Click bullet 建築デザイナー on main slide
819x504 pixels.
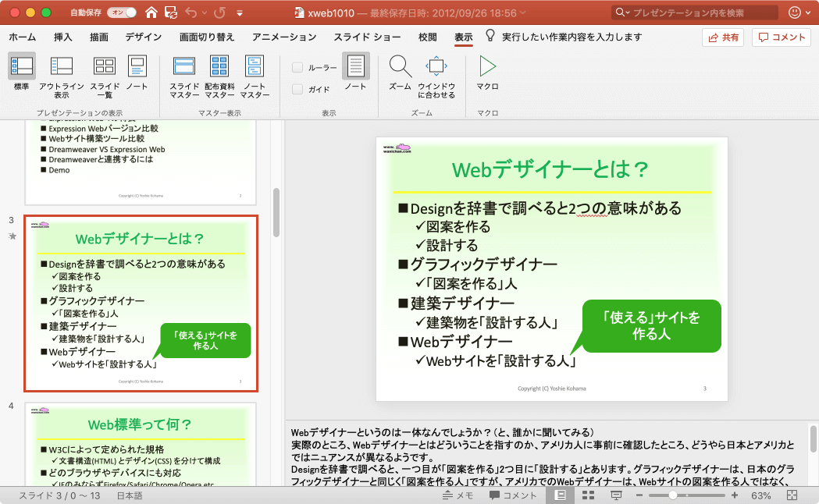(462, 303)
